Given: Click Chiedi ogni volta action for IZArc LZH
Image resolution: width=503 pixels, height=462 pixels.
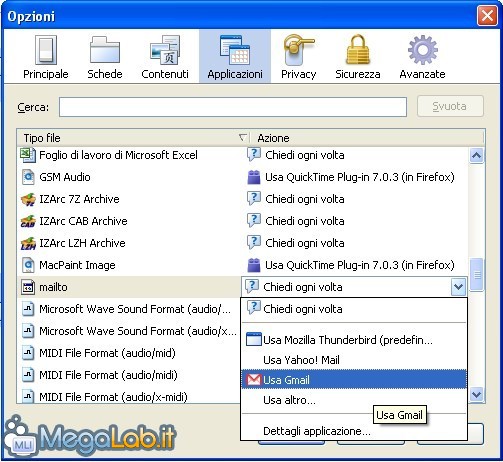Looking at the screenshot, I should tap(305, 243).
